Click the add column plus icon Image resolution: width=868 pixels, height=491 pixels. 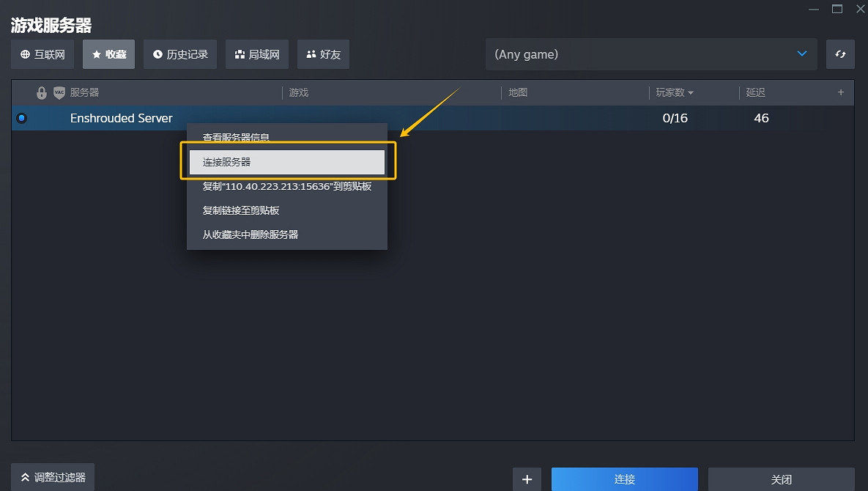(841, 92)
